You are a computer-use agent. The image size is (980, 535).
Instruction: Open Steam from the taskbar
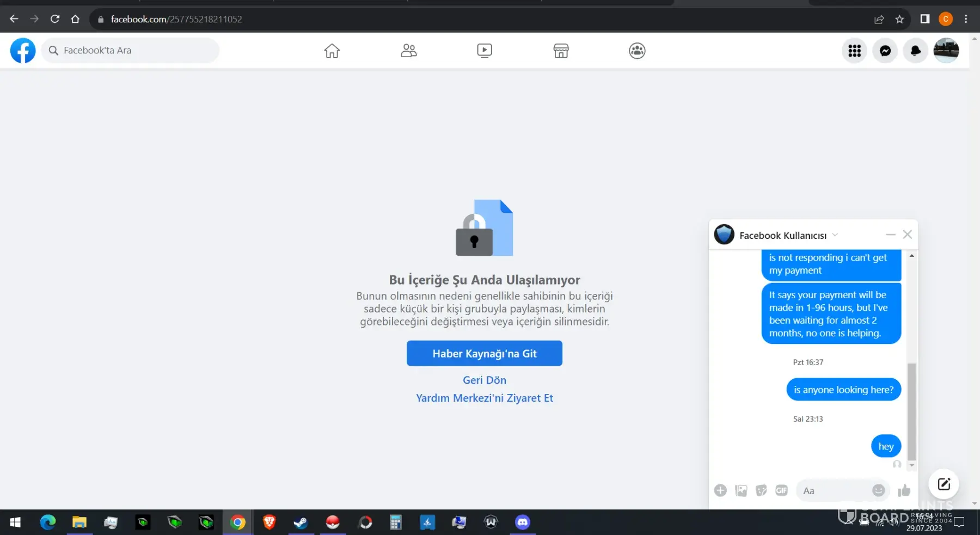[301, 522]
